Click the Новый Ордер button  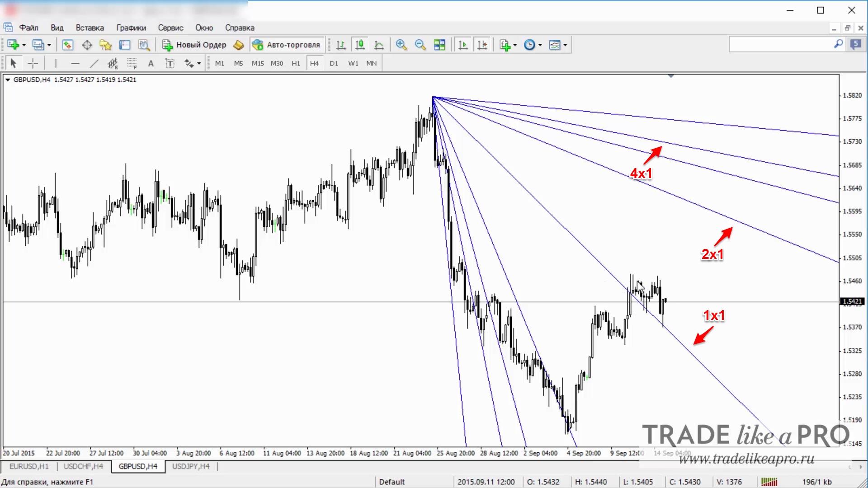194,45
